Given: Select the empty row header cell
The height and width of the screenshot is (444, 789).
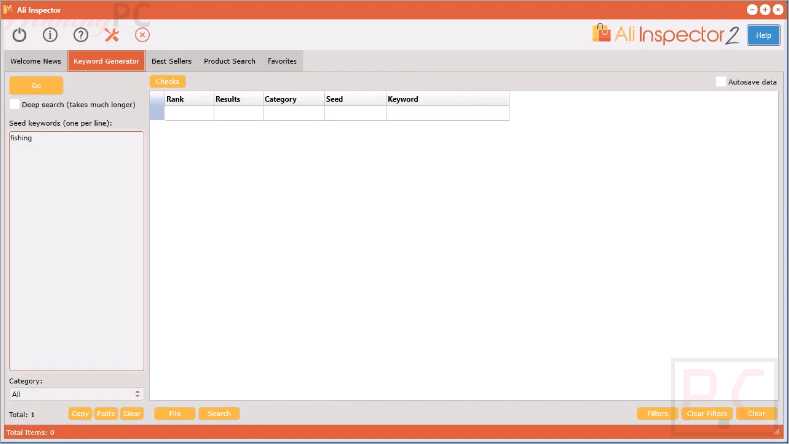Looking at the screenshot, I should (157, 113).
